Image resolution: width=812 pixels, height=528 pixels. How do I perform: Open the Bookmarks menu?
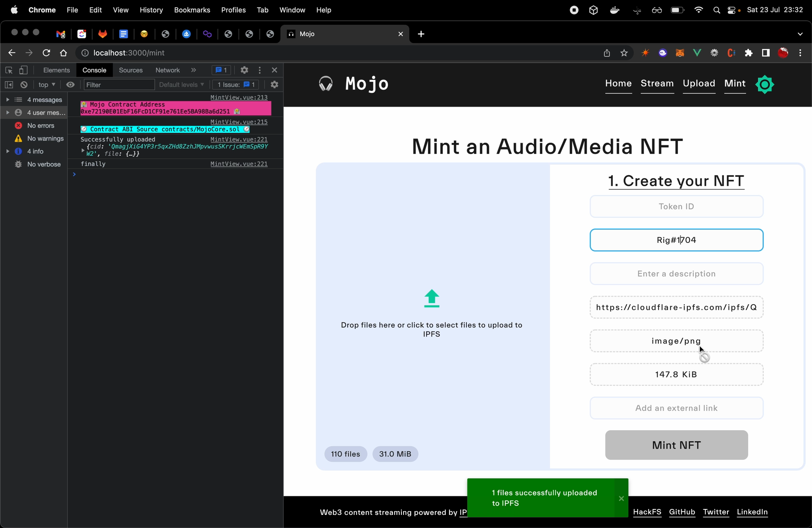pyautogui.click(x=192, y=10)
